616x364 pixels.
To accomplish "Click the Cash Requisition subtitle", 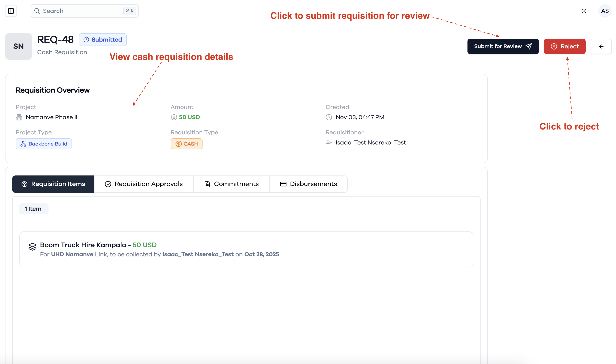I will tap(62, 52).
